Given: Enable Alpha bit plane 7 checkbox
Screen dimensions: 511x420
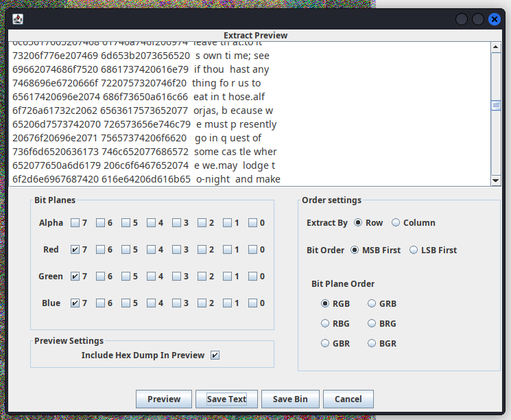Looking at the screenshot, I should (x=75, y=223).
